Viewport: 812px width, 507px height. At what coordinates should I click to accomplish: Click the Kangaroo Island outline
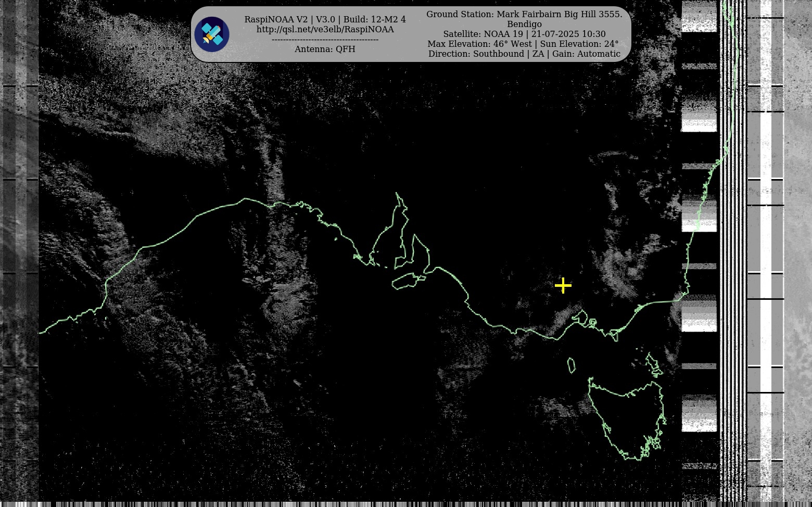point(408,282)
